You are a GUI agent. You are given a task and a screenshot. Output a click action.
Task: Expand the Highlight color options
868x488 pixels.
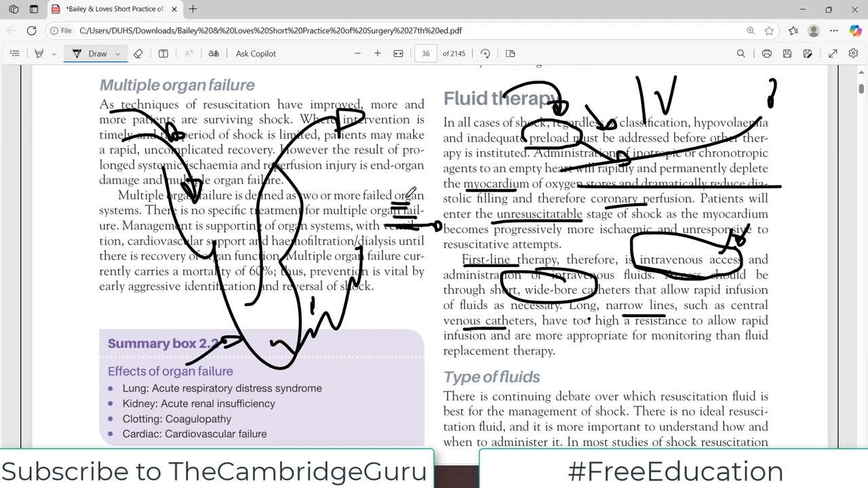pyautogui.click(x=54, y=54)
